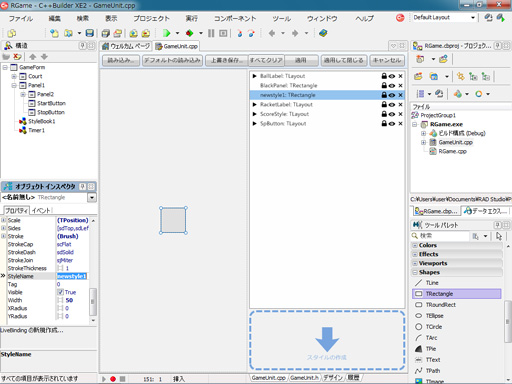512x384 pixels.
Task: Click the Run without debugging icon
Action: [190, 33]
